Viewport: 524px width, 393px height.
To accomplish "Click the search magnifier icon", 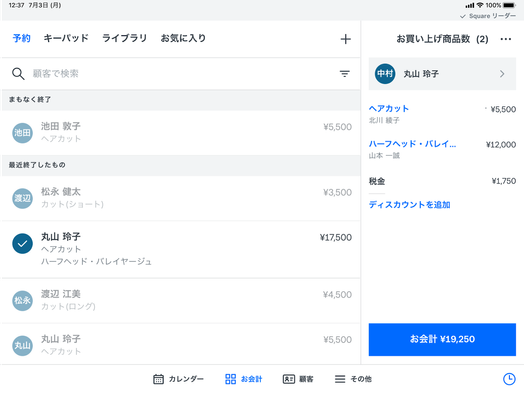I will pos(18,74).
